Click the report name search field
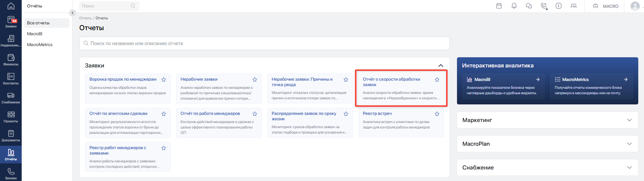644x181 pixels. click(x=265, y=43)
